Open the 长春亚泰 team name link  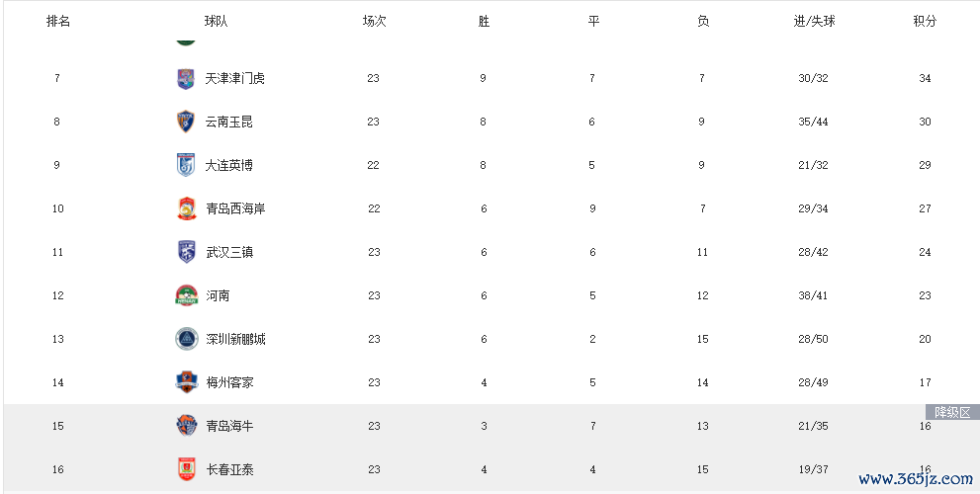(x=230, y=469)
